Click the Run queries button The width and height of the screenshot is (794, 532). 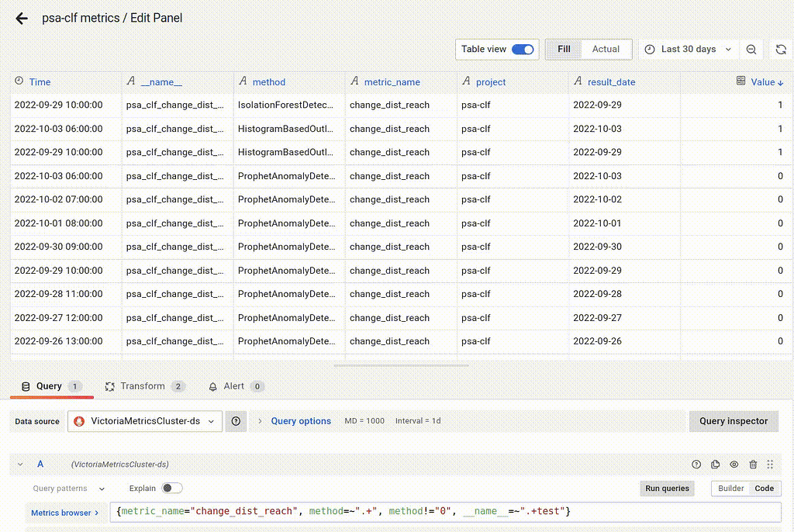pyautogui.click(x=666, y=489)
